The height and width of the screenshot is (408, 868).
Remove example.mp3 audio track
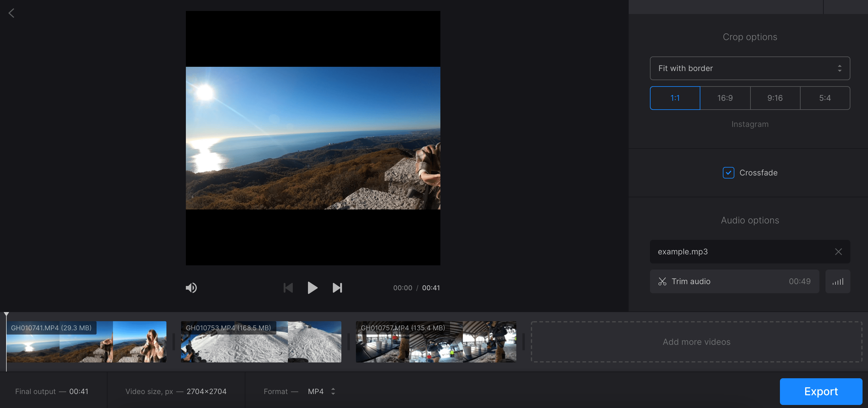coord(838,251)
